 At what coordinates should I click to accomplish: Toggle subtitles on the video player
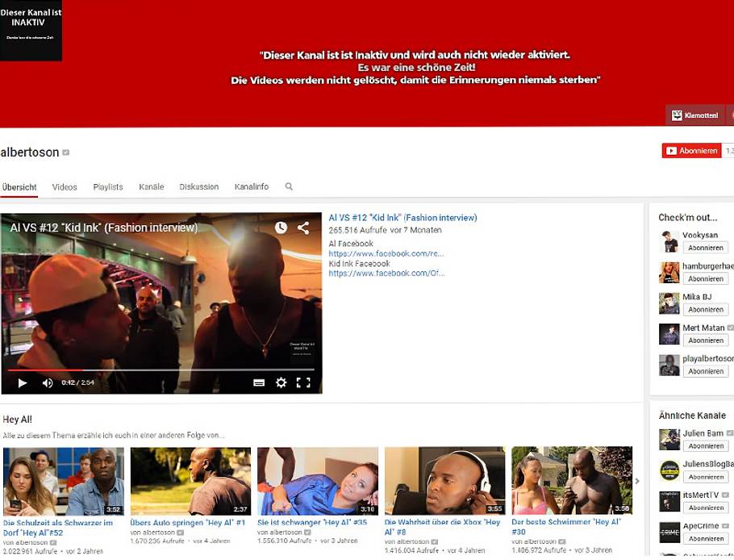[259, 382]
